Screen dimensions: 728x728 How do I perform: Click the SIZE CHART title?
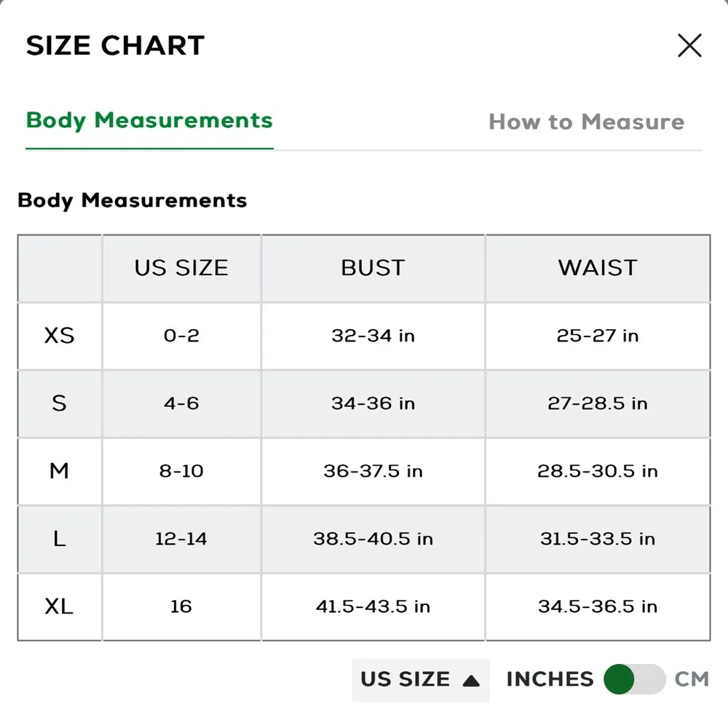click(x=115, y=46)
